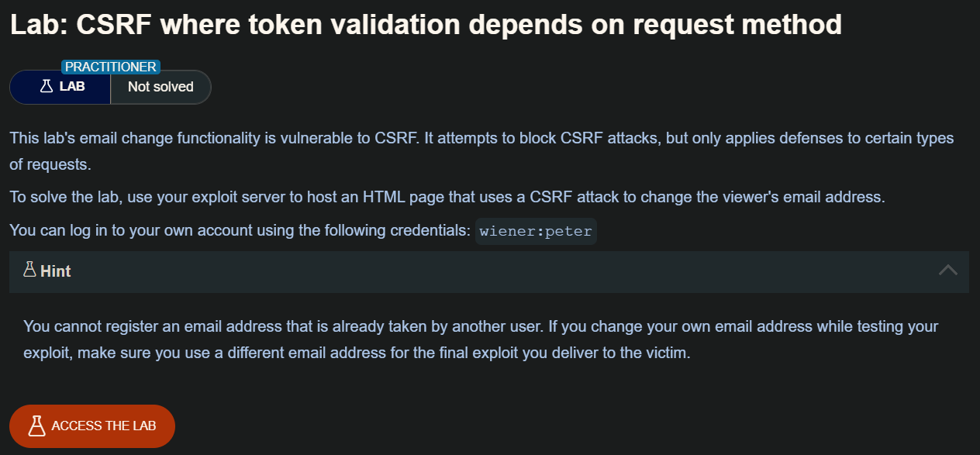Click the text You can log in to your own account
Screen dimensions: 980x455
pyautogui.click(x=240, y=231)
